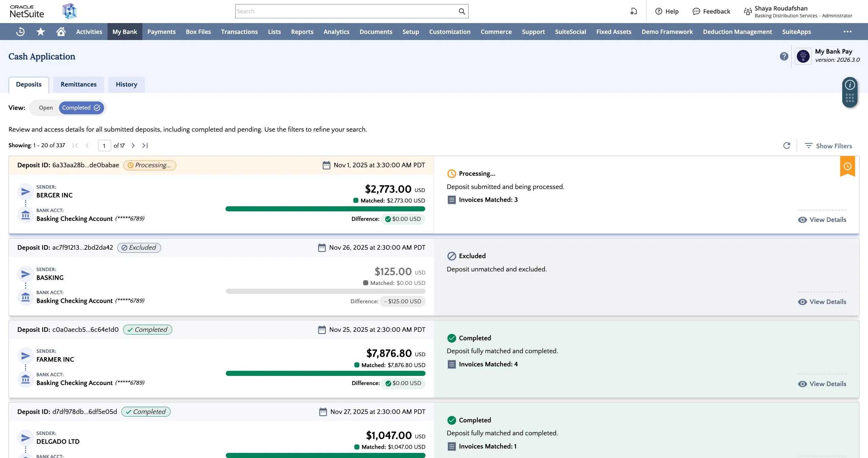Viewport: 868px width, 458px height.
Task: Open the Box Files menu
Action: (198, 32)
